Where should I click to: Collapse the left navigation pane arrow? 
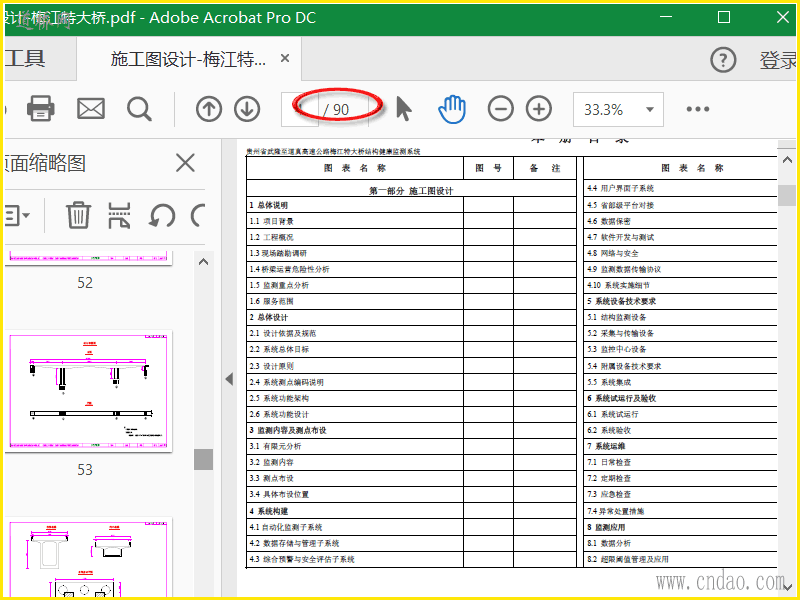tap(229, 379)
